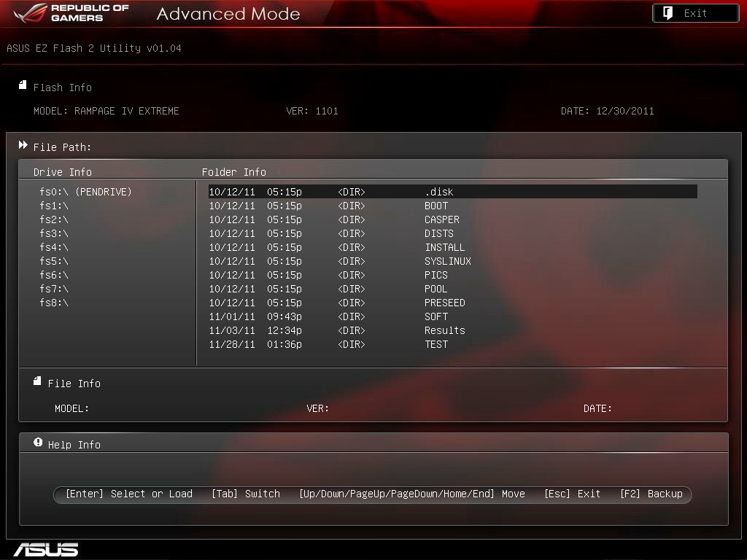Screen dimensions: 747x560
Task: Click the [Esc] Exit hint
Action: (572, 494)
